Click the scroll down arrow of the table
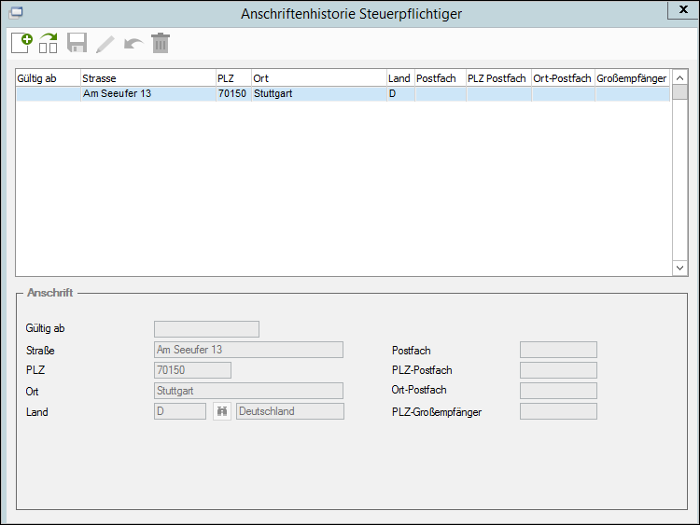700x525 pixels. pyautogui.click(x=680, y=268)
